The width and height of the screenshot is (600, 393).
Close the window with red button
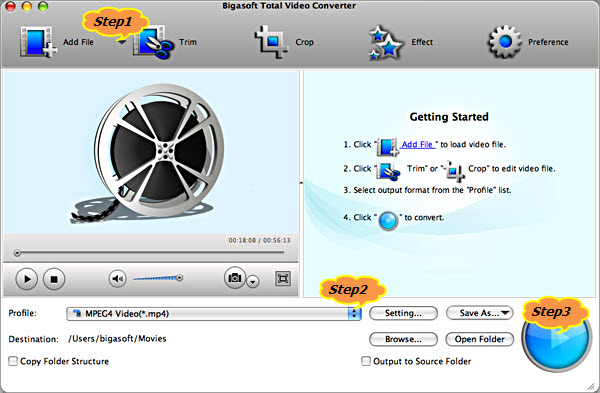[x=10, y=6]
